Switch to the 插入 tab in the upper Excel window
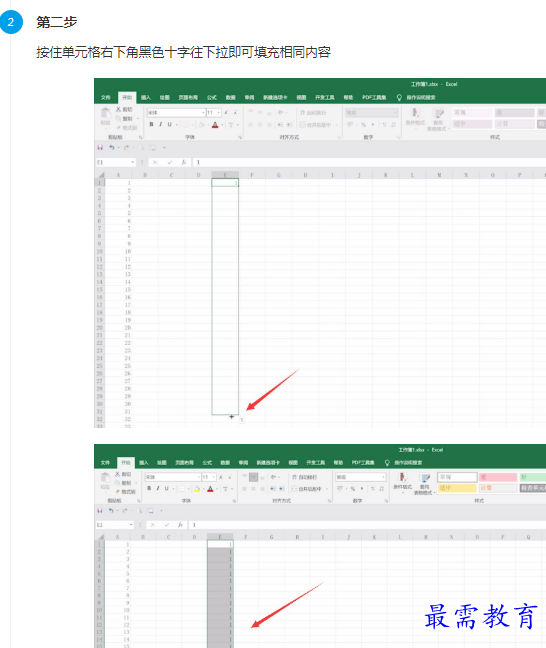This screenshot has height=648, width=546. pyautogui.click(x=146, y=98)
